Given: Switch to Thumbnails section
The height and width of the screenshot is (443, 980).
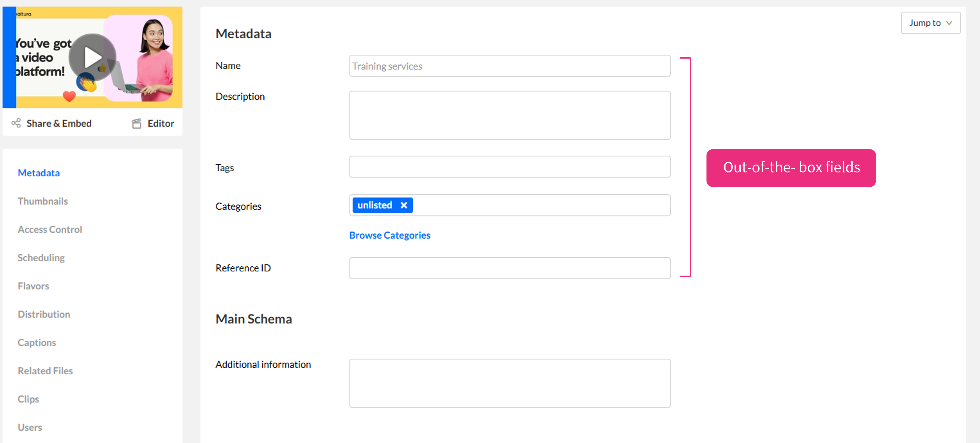Looking at the screenshot, I should click(x=43, y=201).
